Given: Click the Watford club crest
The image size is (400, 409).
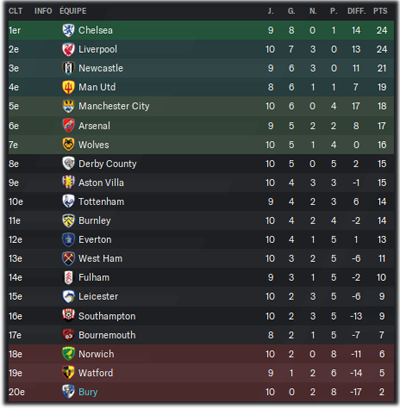Looking at the screenshot, I should click(x=68, y=373).
